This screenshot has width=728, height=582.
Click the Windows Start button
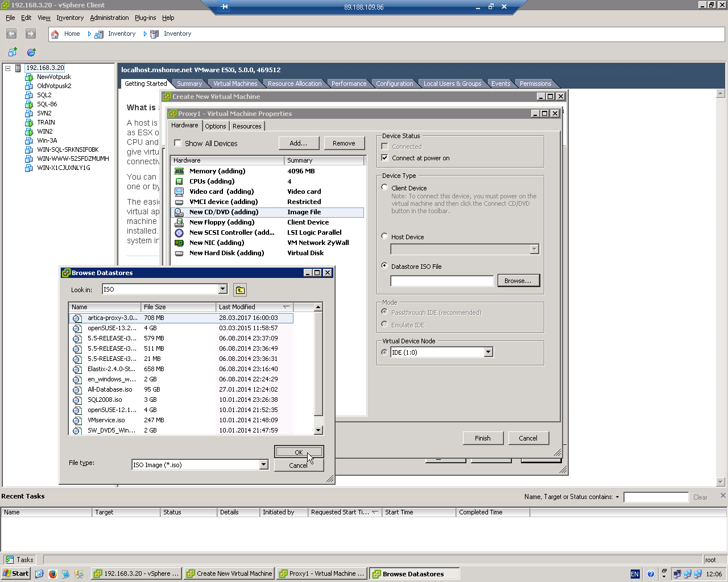(16, 574)
